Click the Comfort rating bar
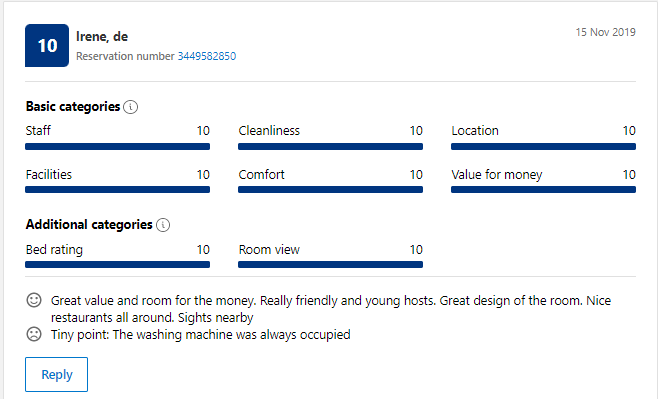658x399 pixels. pyautogui.click(x=330, y=190)
